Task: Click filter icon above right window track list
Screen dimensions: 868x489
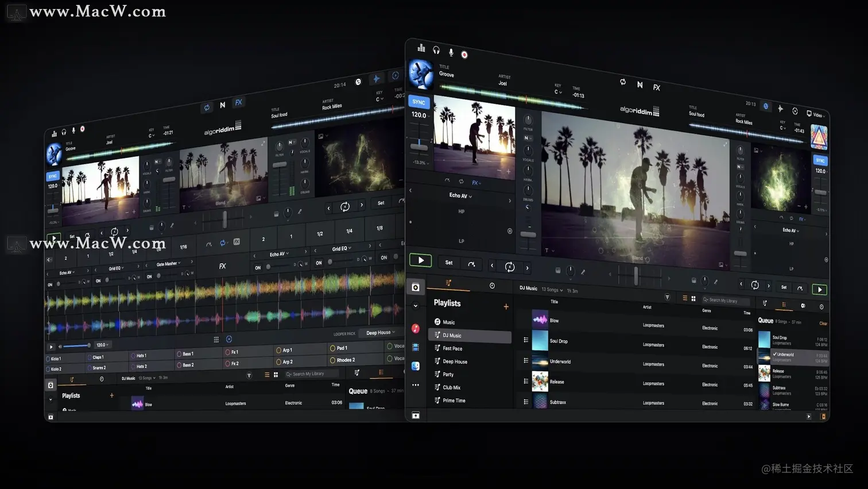Action: pyautogui.click(x=667, y=297)
